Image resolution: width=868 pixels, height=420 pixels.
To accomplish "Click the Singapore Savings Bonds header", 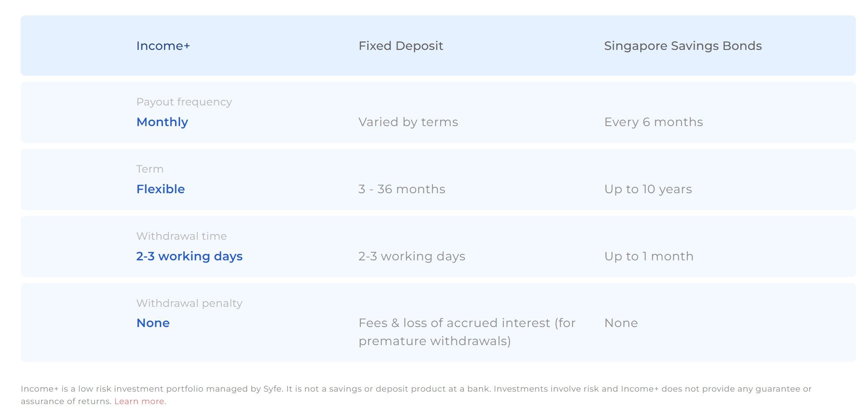I will tap(683, 46).
